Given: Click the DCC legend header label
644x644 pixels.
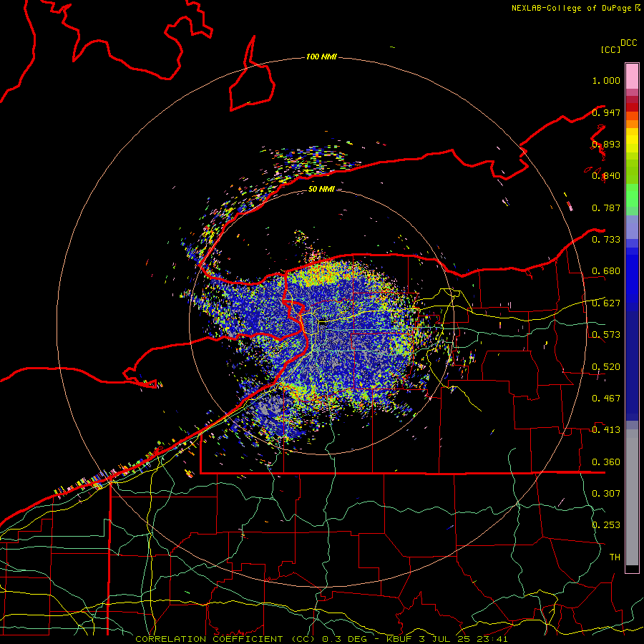Looking at the screenshot, I should [628, 43].
